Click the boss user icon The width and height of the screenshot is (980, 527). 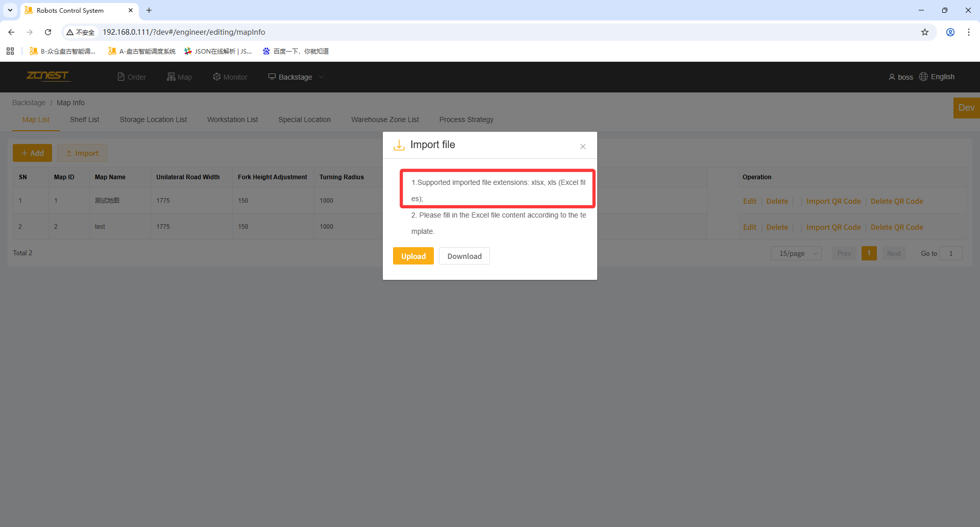point(892,77)
